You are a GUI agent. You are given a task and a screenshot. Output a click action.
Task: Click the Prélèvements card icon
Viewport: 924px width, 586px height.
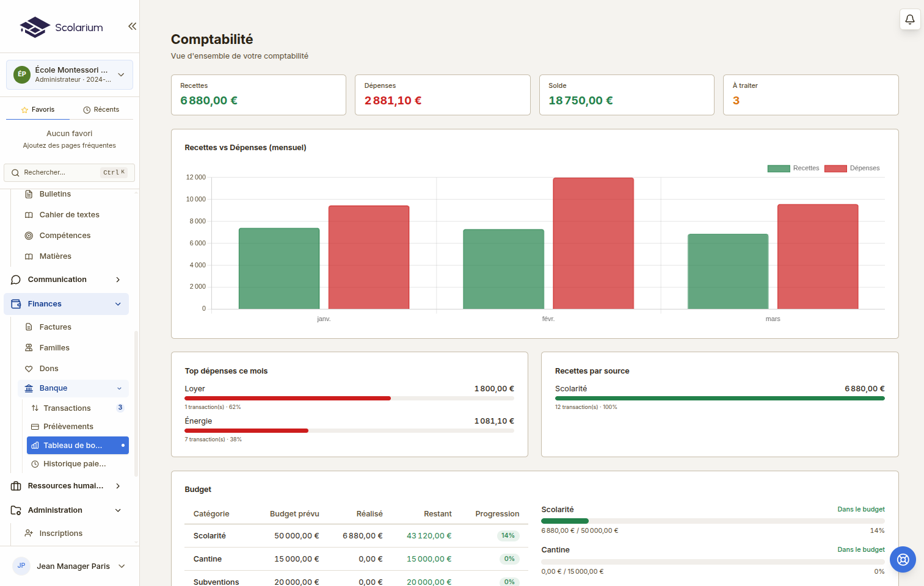(35, 427)
